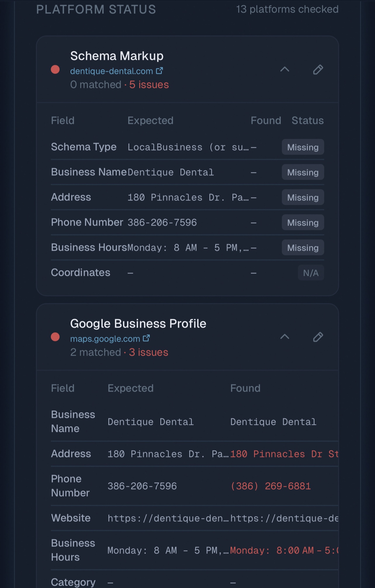This screenshot has width=375, height=588.
Task: Edit the Google Business Profile entry
Action: (x=318, y=337)
